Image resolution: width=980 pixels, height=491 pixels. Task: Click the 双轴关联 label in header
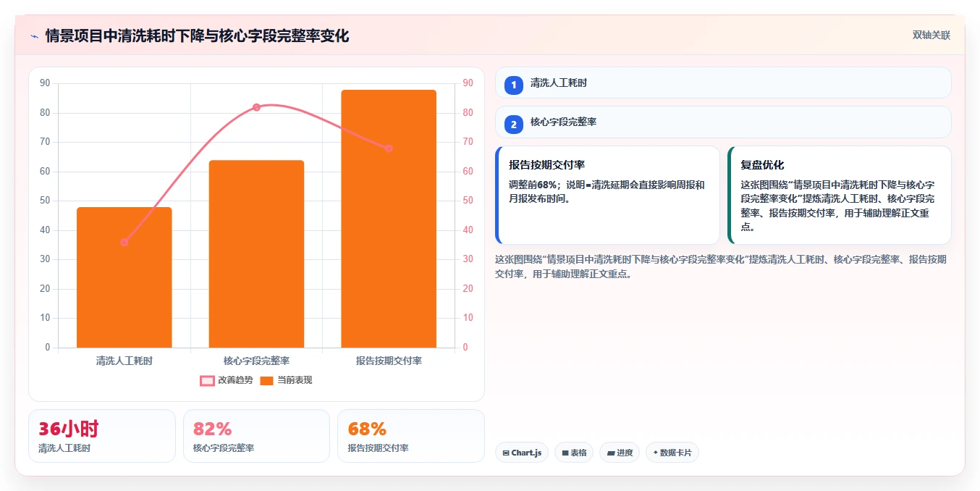[x=931, y=35]
